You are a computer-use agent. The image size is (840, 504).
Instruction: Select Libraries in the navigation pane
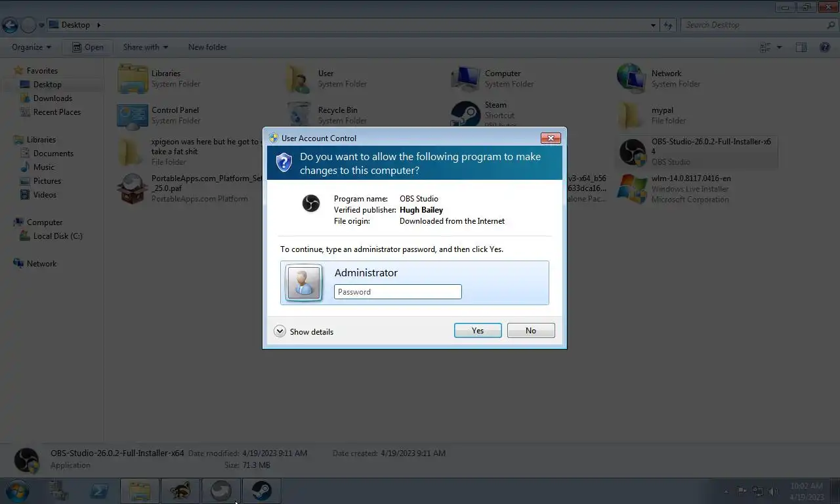(x=41, y=140)
